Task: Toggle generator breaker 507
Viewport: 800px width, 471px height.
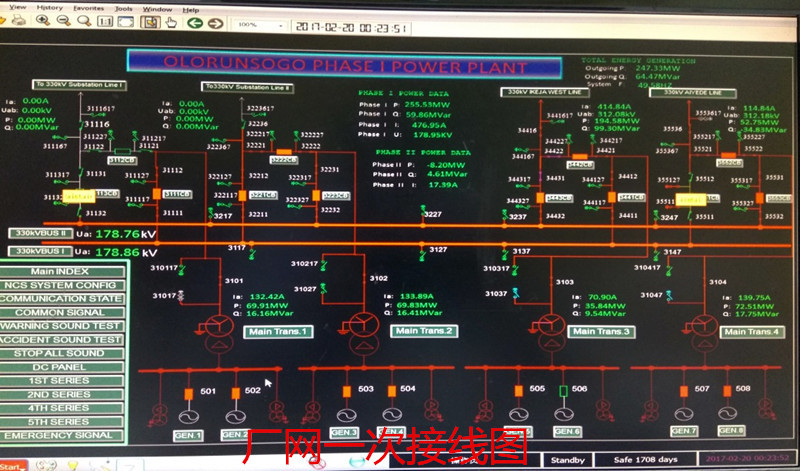Action: click(x=684, y=391)
